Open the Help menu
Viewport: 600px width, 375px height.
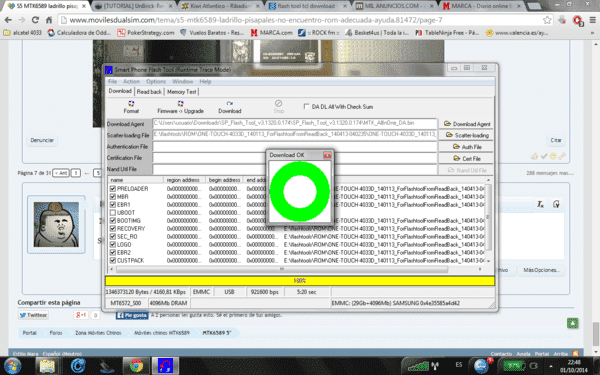click(x=205, y=82)
